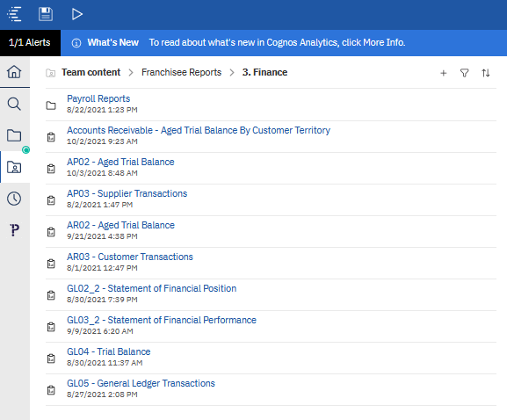This screenshot has width=507, height=420.
Task: Click the What's New info icon
Action: pyautogui.click(x=76, y=43)
